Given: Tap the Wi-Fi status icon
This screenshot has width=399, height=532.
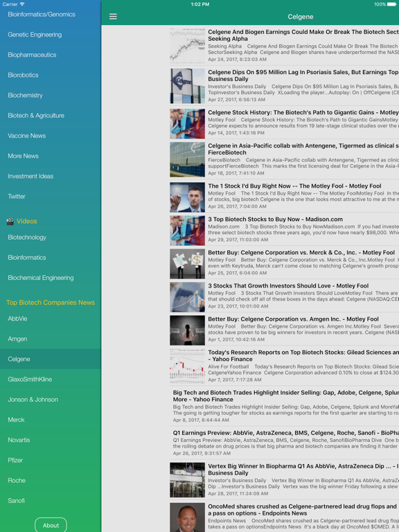Looking at the screenshot, I should pyautogui.click(x=22, y=4).
